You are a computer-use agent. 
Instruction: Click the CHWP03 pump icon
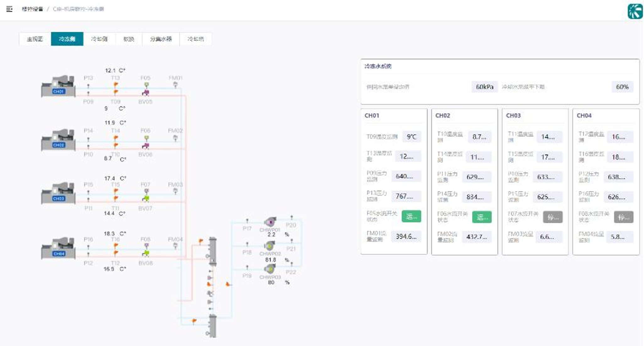pos(270,269)
